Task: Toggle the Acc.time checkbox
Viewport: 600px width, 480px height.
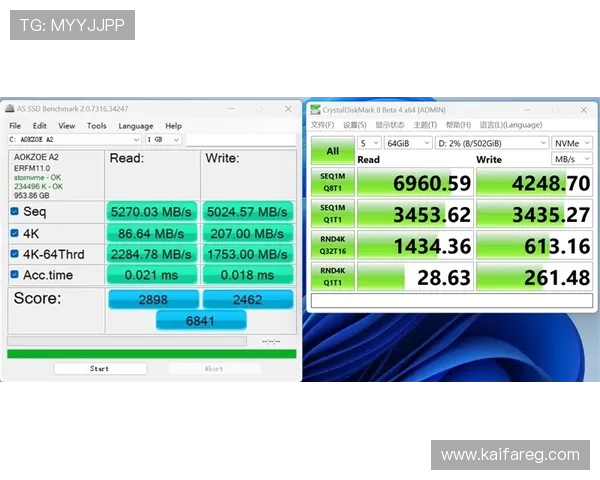Action: (15, 275)
